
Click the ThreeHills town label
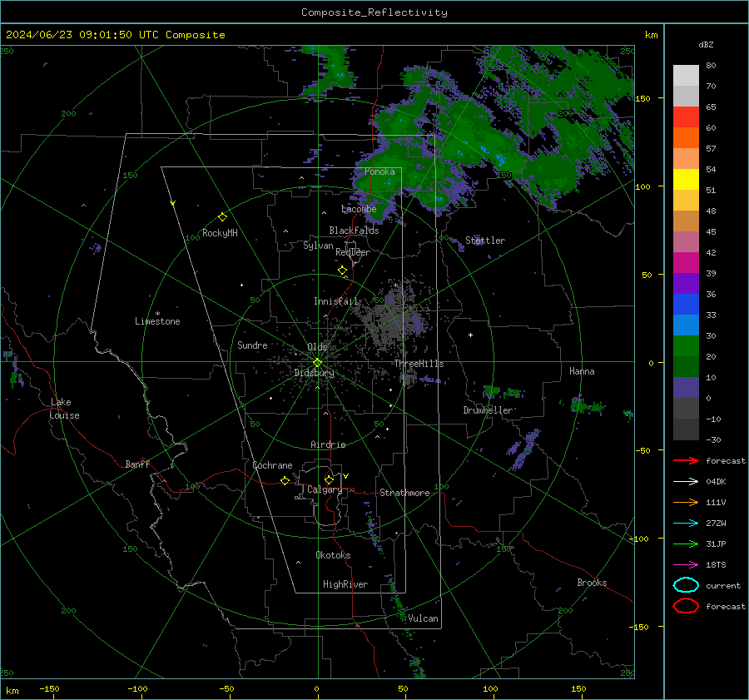click(419, 364)
